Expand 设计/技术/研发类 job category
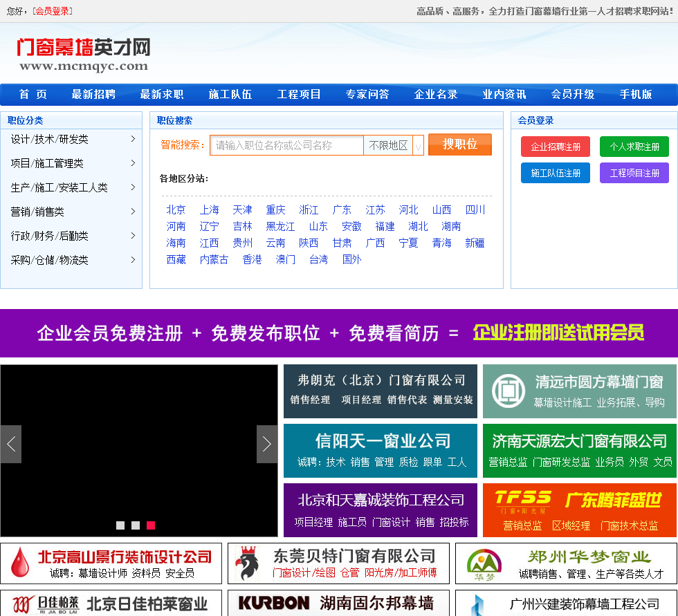This screenshot has width=678, height=616. point(71,139)
